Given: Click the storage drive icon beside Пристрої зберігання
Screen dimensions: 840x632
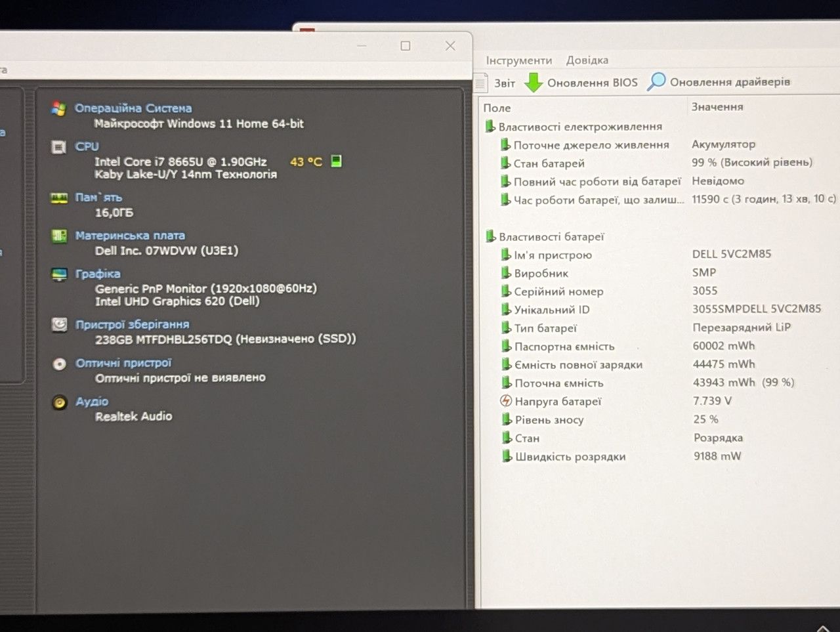Looking at the screenshot, I should point(59,324).
